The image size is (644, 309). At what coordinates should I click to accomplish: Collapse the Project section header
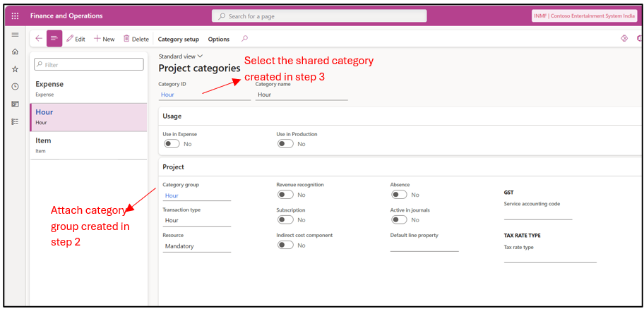click(x=400, y=167)
